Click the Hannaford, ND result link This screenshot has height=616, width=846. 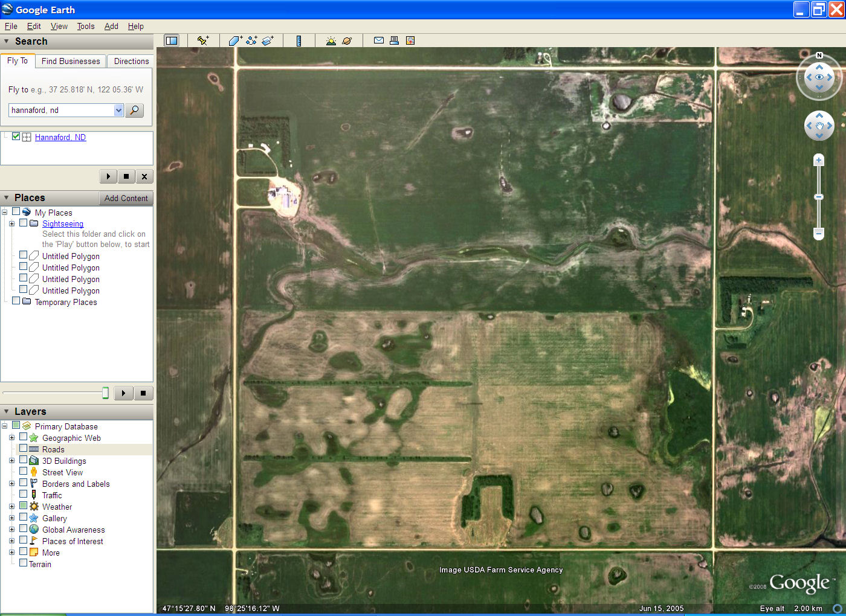tap(60, 137)
